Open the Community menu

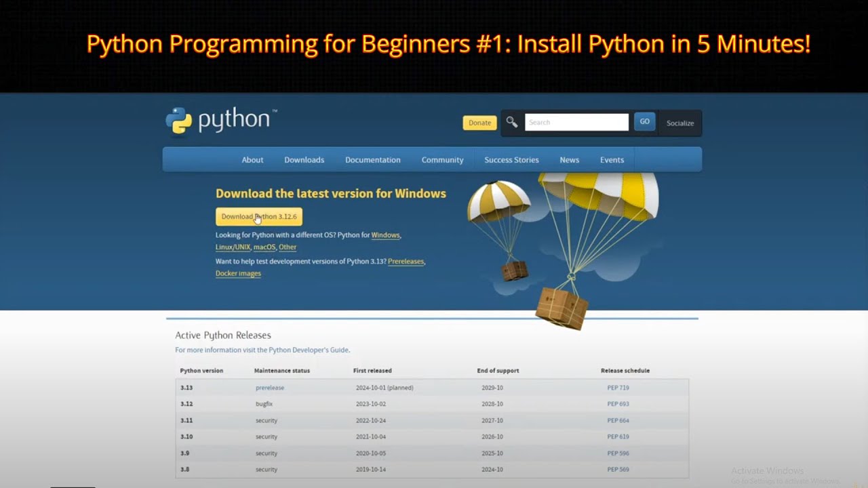pos(442,160)
